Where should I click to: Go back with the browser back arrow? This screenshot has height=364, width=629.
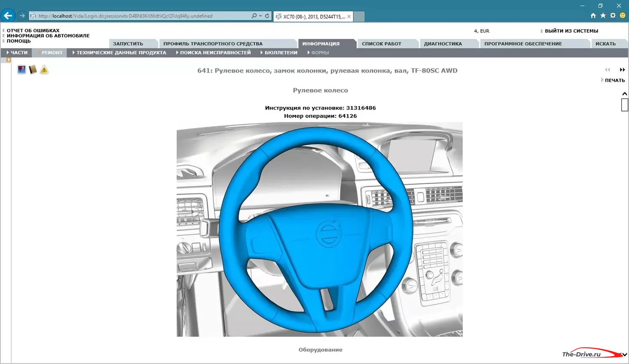click(x=8, y=16)
